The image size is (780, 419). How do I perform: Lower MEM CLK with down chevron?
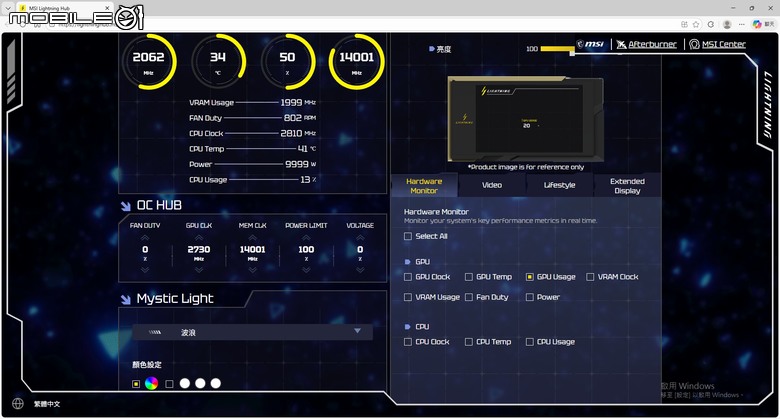point(252,270)
